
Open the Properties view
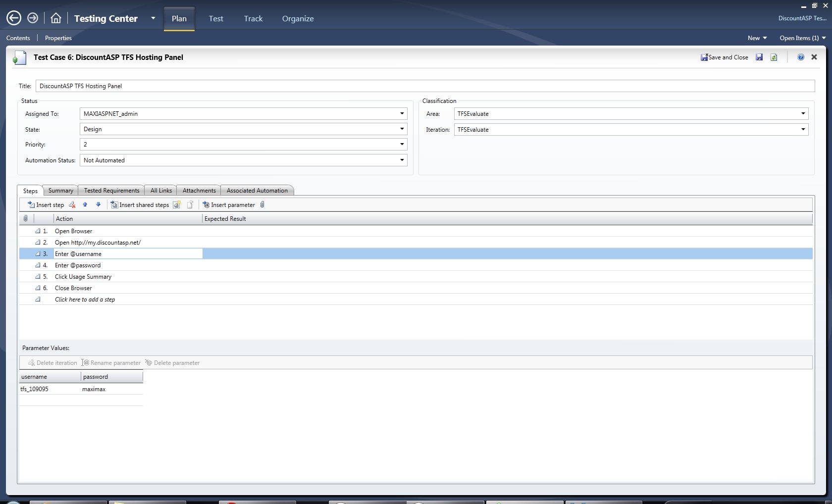point(58,38)
